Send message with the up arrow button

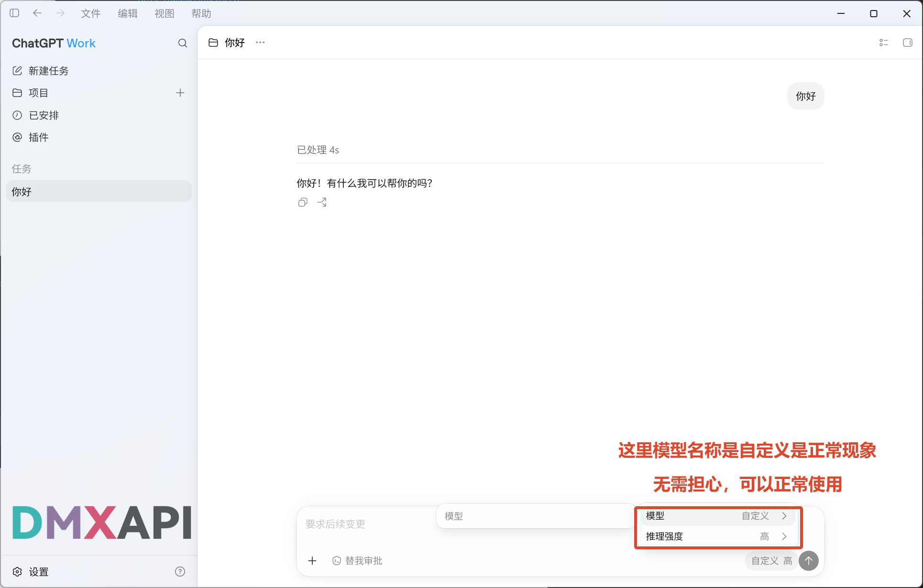point(809,561)
